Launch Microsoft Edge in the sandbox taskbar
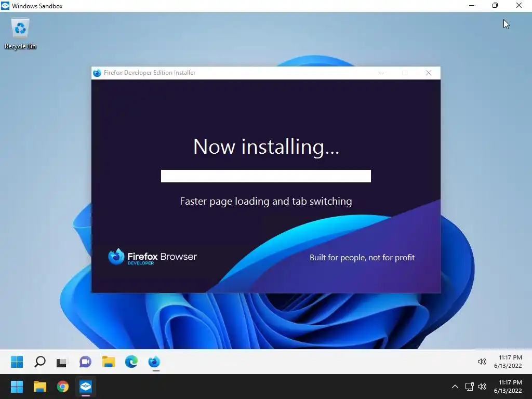Screen dimensions: 532x399 [131, 362]
